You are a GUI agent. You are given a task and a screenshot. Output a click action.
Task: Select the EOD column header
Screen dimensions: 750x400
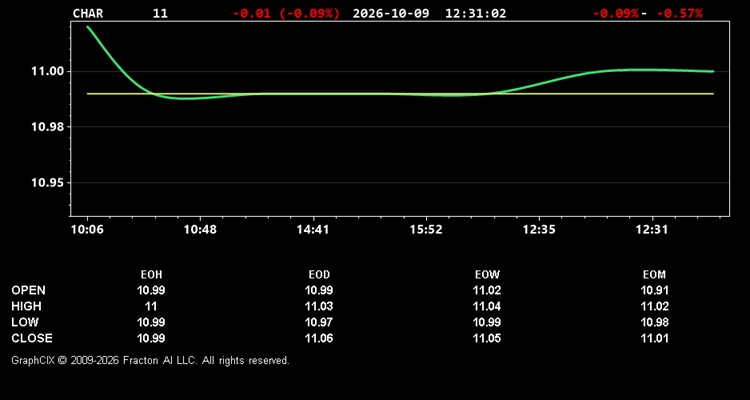pyautogui.click(x=319, y=275)
